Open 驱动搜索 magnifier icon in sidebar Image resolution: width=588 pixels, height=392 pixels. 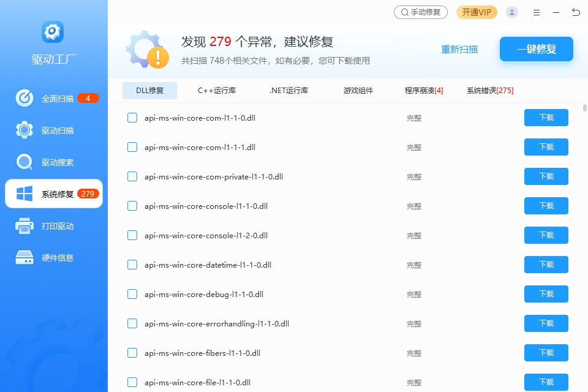click(x=24, y=162)
